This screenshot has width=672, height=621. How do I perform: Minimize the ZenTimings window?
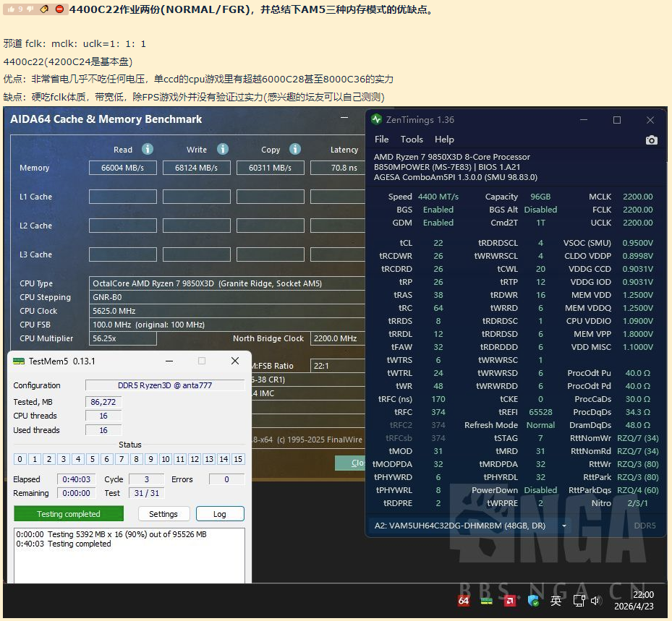[x=584, y=120]
